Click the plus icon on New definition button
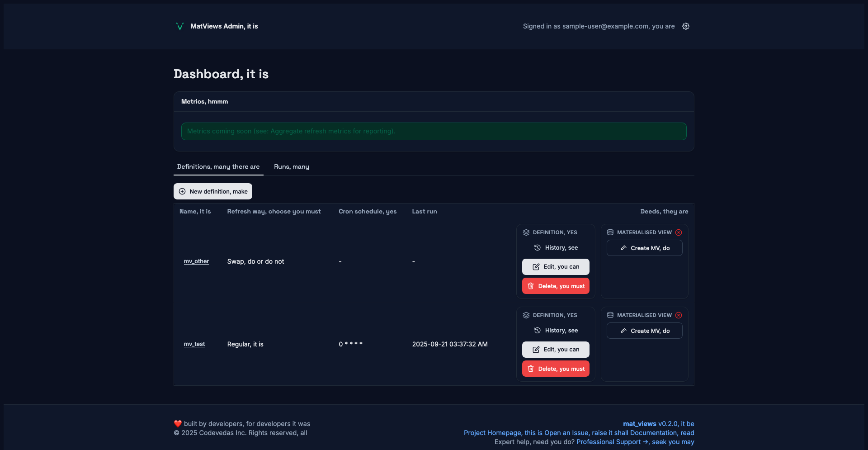The height and width of the screenshot is (450, 868). [x=182, y=191]
